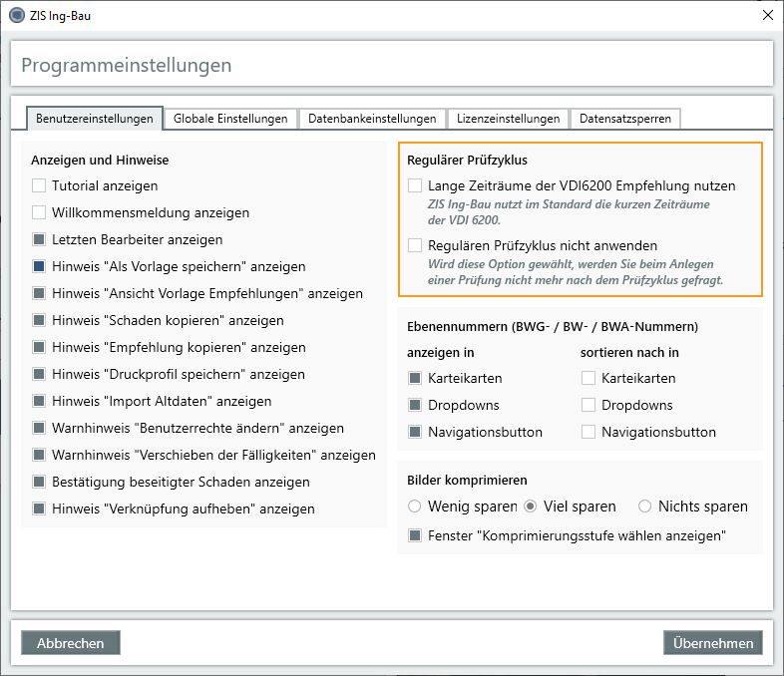The height and width of the screenshot is (676, 784).
Task: Uncheck Karteikarten under anzeigen in
Action: pyautogui.click(x=415, y=378)
